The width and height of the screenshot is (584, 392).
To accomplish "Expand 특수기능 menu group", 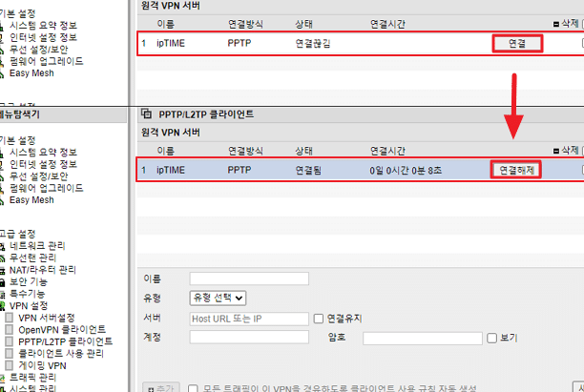I will click(x=27, y=294).
